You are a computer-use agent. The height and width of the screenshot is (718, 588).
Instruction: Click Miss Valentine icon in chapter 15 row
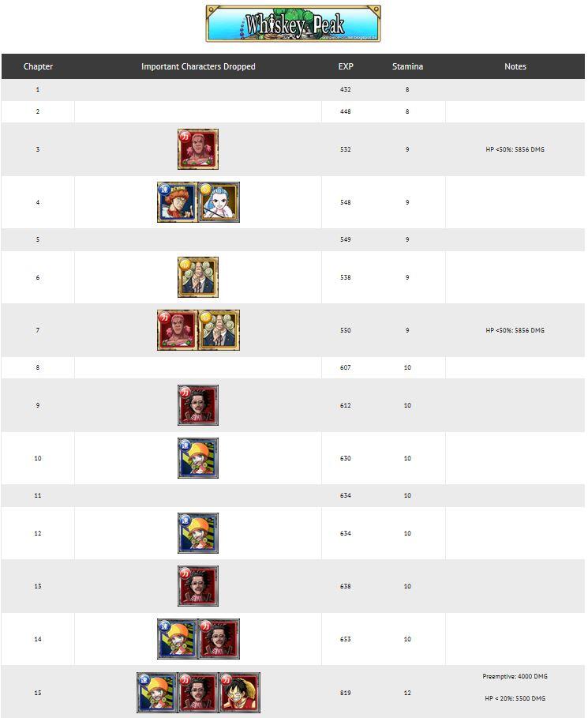coord(156,693)
